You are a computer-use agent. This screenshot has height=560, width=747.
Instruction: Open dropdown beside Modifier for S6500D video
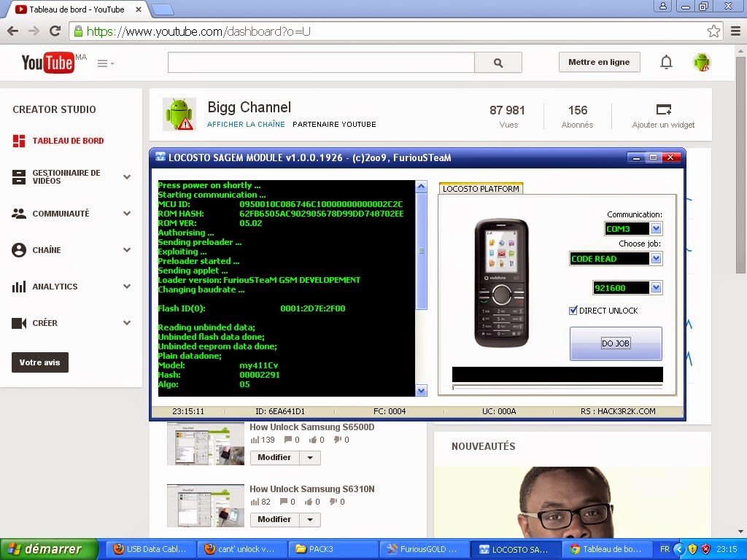(310, 458)
